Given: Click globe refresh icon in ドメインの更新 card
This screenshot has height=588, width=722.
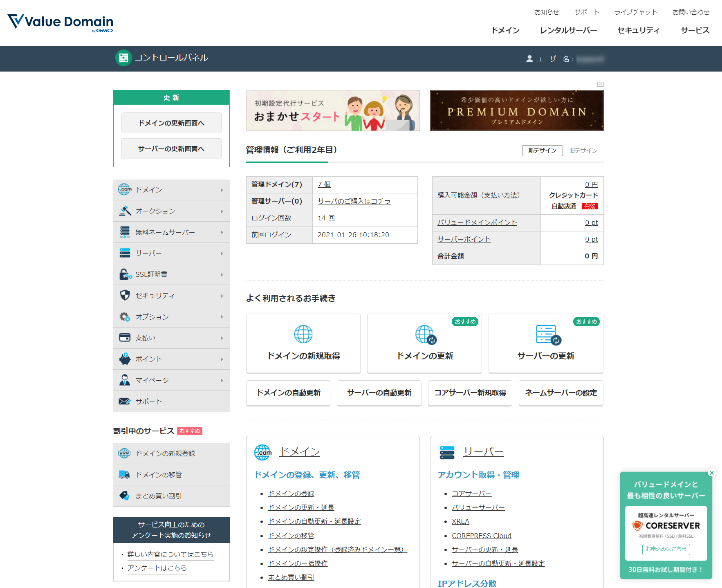Looking at the screenshot, I should (x=426, y=334).
